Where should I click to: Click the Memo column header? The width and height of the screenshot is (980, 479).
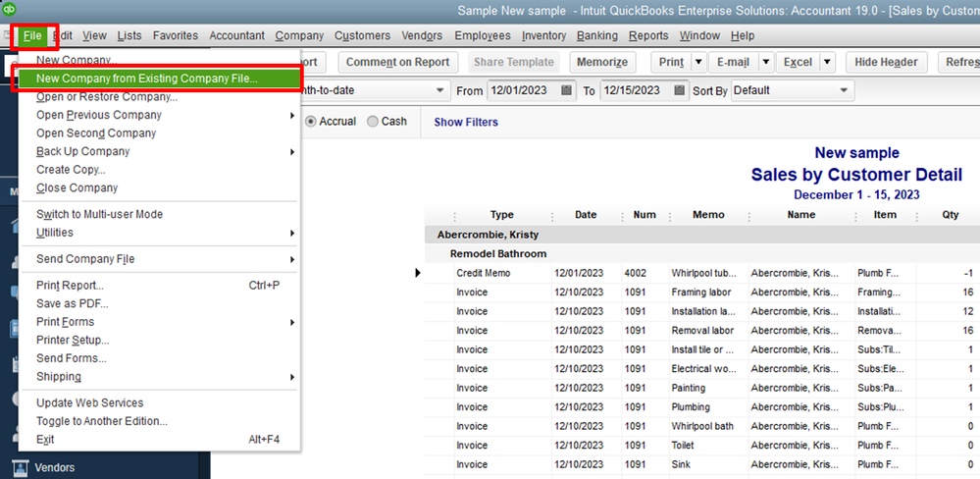pyautogui.click(x=708, y=215)
